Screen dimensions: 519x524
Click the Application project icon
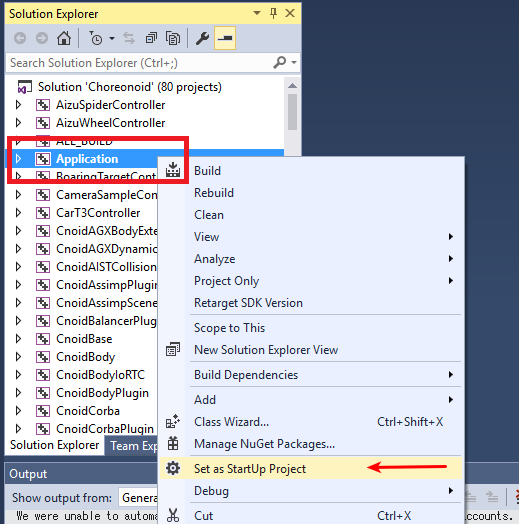tap(43, 159)
